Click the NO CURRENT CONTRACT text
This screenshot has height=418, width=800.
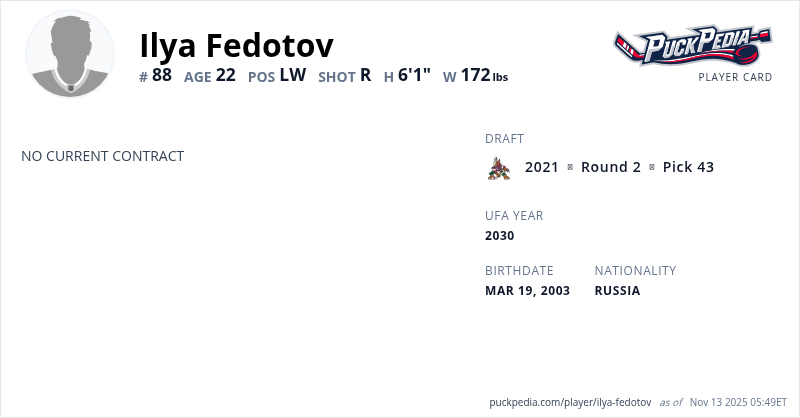pos(103,156)
